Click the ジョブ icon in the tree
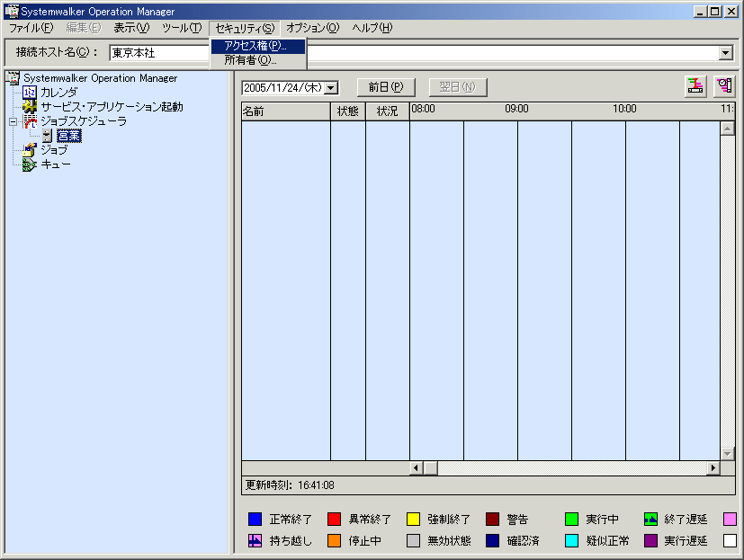 [x=30, y=150]
